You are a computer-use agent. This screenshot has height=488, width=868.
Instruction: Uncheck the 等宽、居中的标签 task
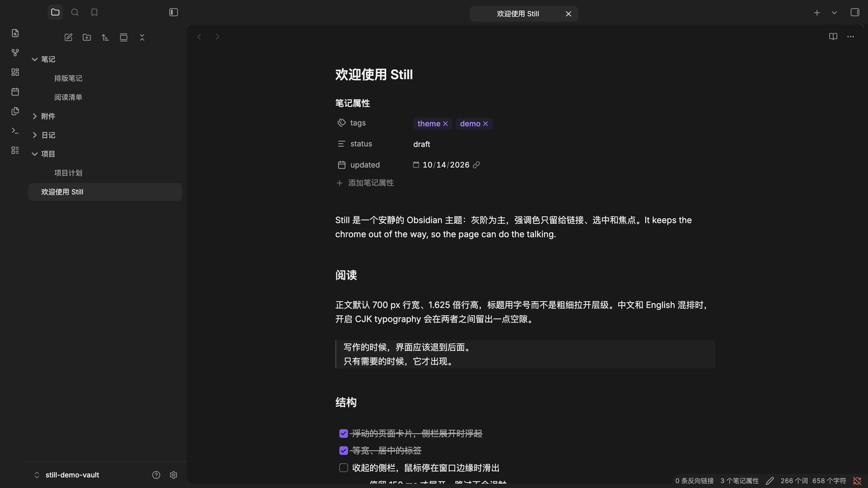pyautogui.click(x=343, y=451)
